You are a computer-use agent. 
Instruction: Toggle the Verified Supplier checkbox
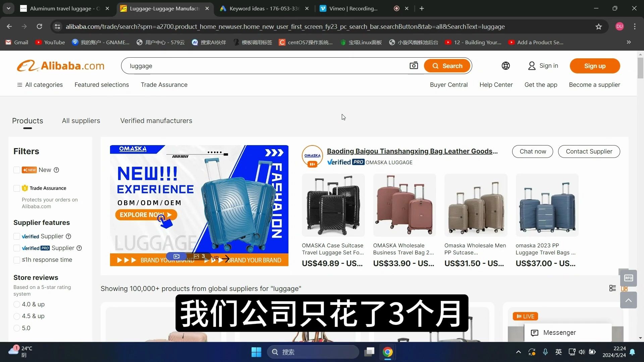click(x=16, y=236)
